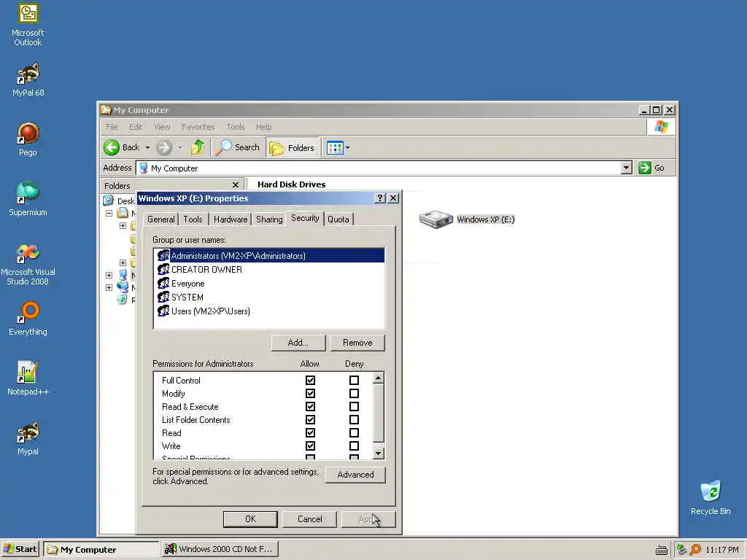Toggle Allow for Full Control
747x560 pixels.
[310, 380]
